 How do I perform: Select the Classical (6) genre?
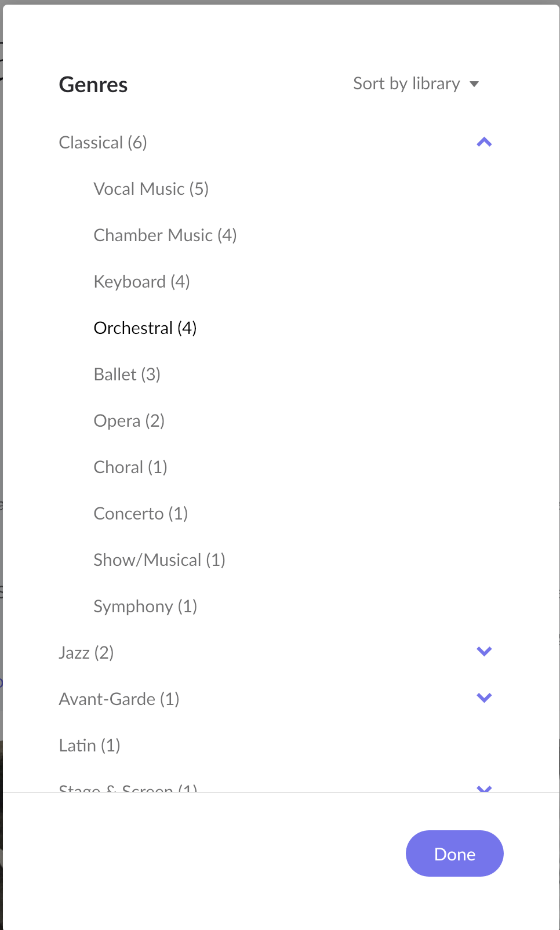103,143
